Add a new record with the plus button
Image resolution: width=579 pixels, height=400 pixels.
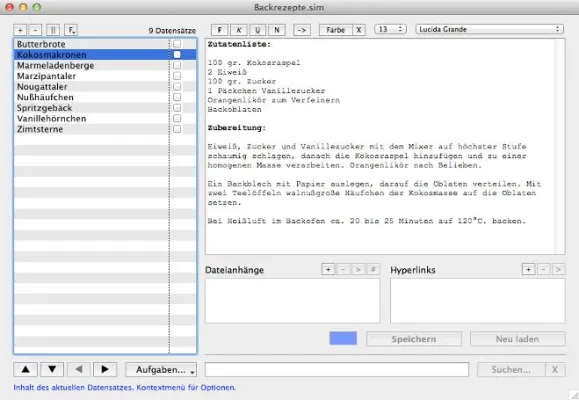20,30
